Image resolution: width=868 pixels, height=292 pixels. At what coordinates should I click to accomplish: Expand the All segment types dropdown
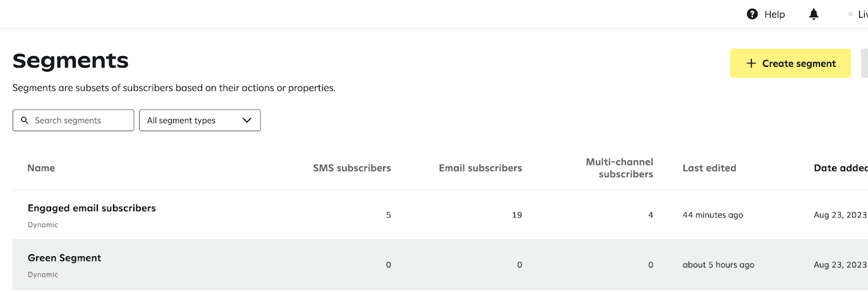click(200, 120)
